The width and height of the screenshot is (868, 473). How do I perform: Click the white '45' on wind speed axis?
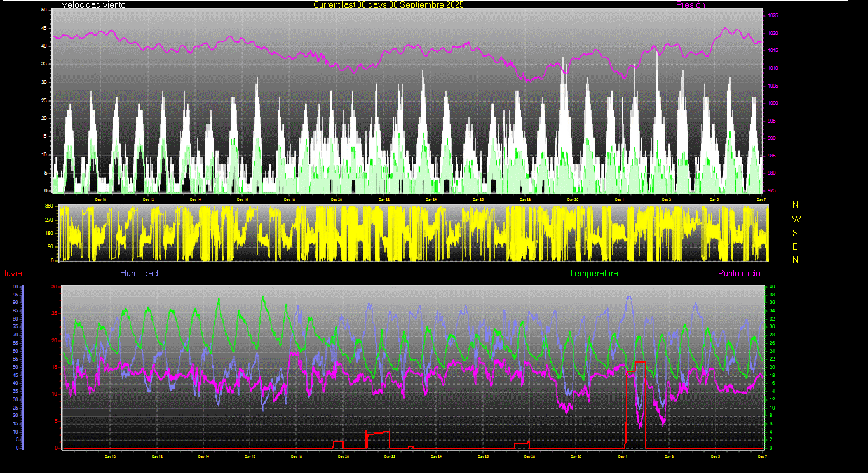[44, 28]
